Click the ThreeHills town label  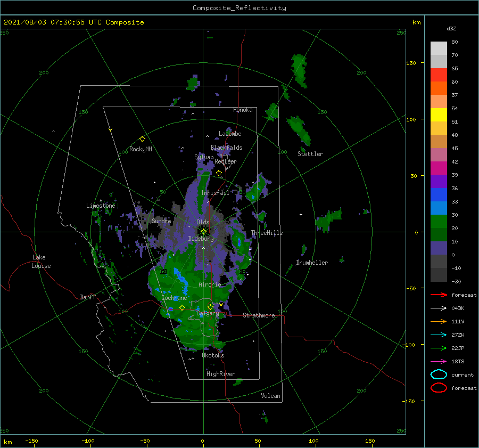point(267,233)
